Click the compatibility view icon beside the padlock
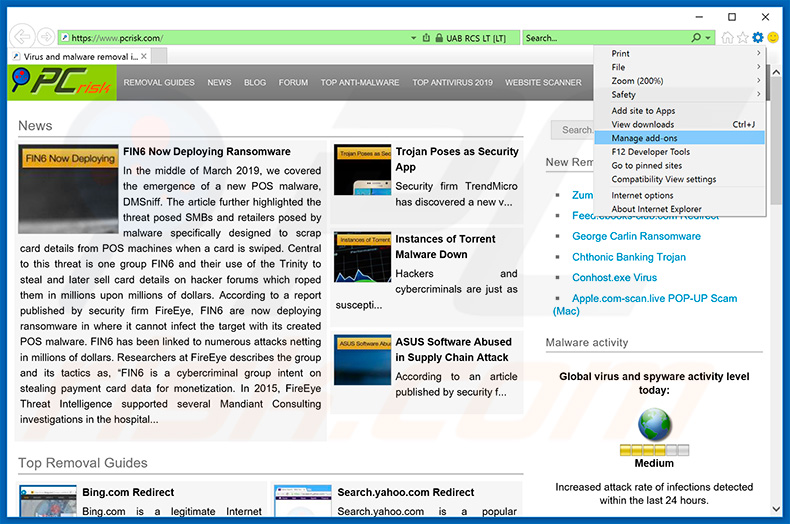Image resolution: width=790 pixels, height=524 pixels. [426, 38]
